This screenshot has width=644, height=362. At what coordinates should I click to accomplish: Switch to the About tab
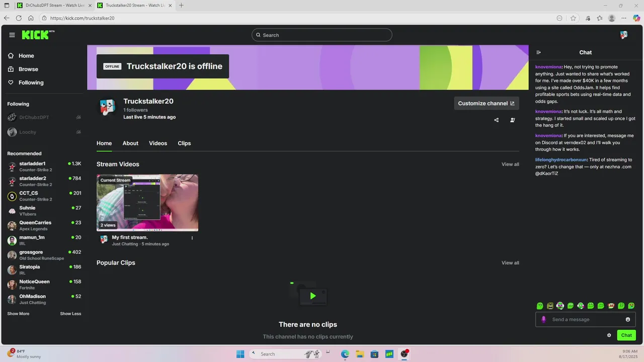pyautogui.click(x=130, y=143)
